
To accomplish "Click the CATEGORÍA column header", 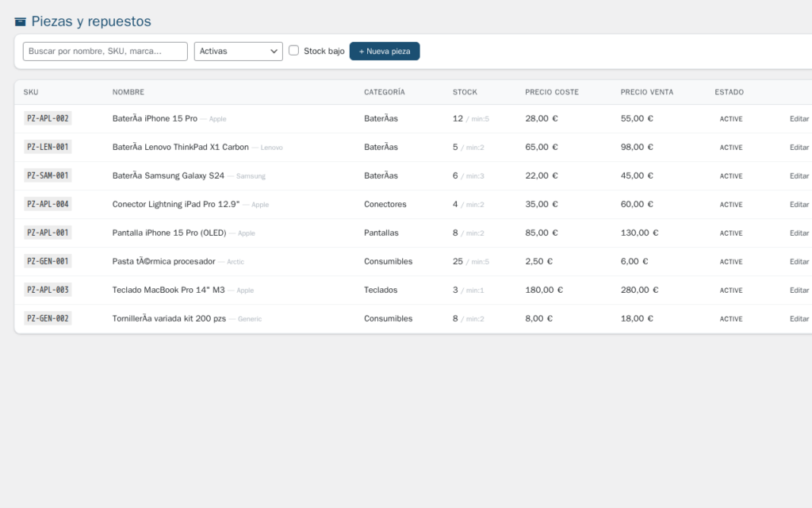I will (x=385, y=92).
